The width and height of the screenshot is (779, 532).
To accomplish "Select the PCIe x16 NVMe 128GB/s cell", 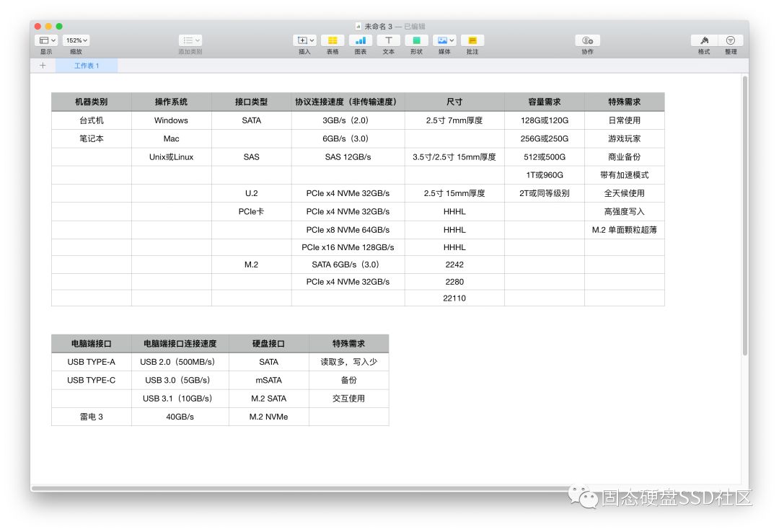I will click(348, 247).
